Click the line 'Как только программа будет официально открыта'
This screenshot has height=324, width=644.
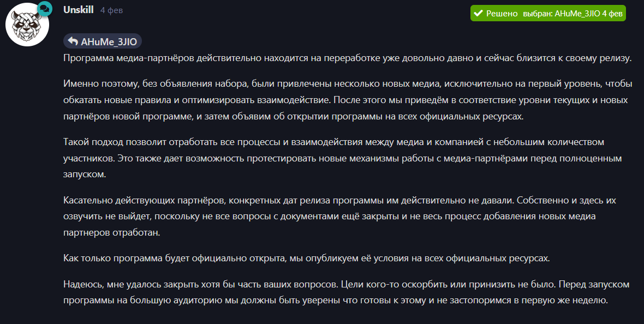point(306,259)
